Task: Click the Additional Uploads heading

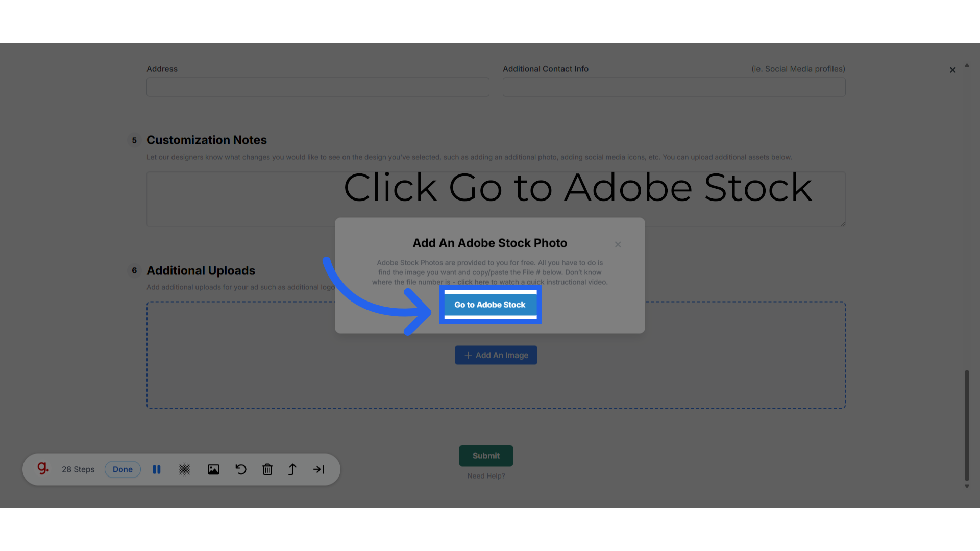Action: coord(201,270)
